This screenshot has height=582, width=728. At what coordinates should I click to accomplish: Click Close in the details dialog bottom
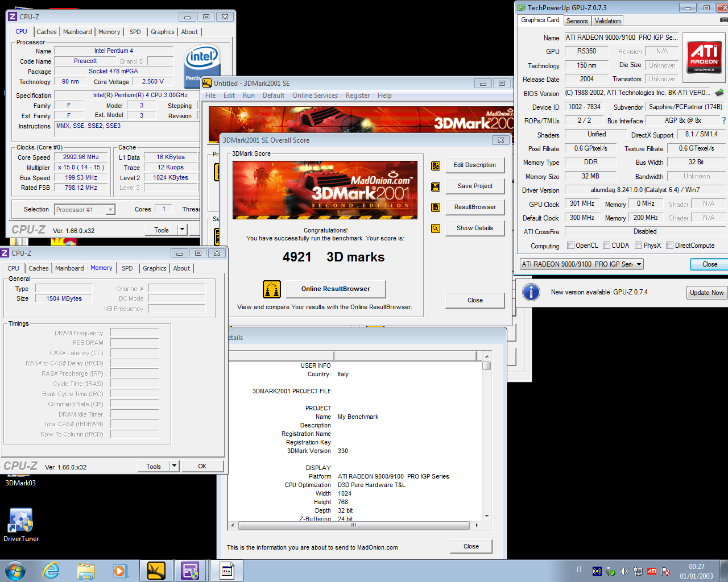tap(471, 547)
